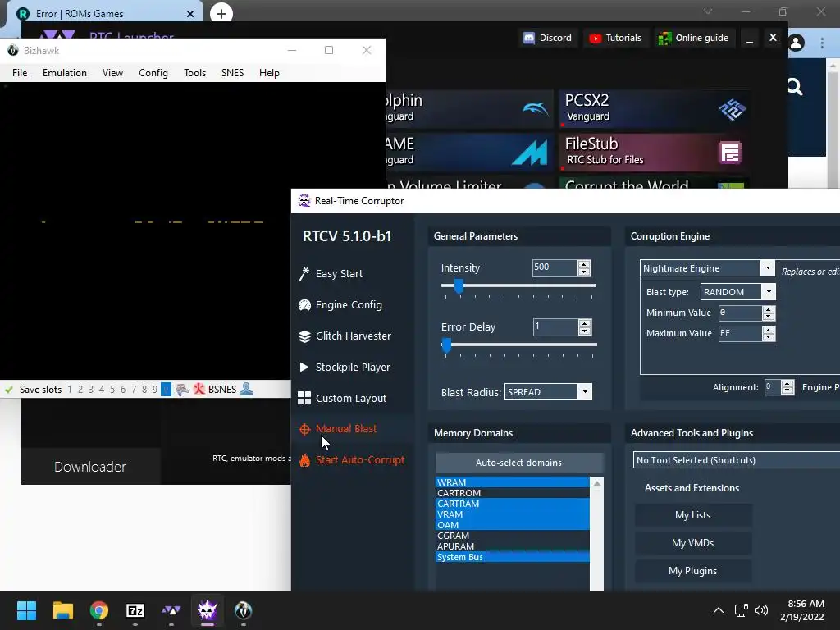Open the Chrome profile avatar
840x630 pixels.
(x=796, y=43)
